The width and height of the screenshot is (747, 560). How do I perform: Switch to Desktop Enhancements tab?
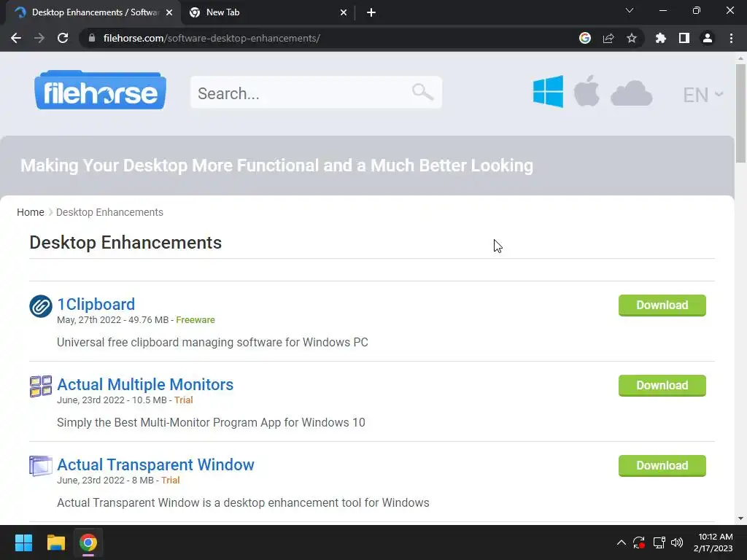(x=93, y=12)
